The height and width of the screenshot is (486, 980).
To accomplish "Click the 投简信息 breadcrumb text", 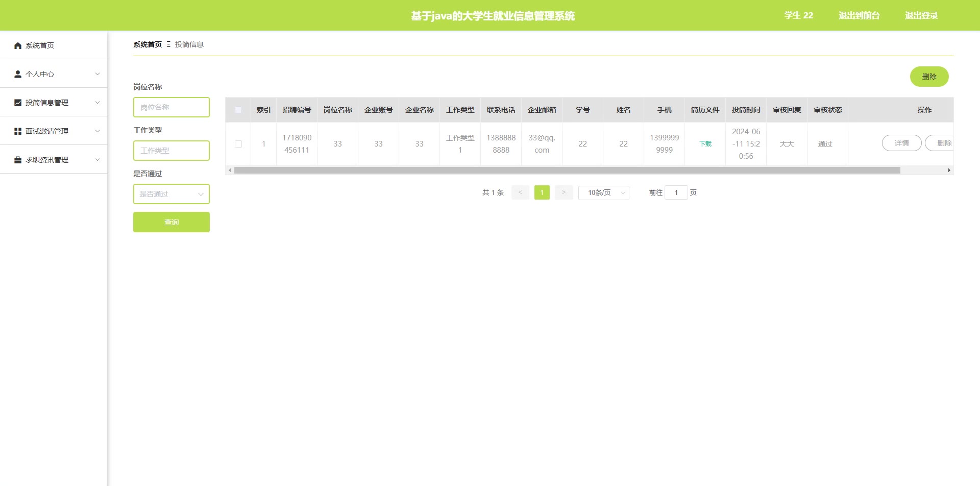I will coord(189,44).
